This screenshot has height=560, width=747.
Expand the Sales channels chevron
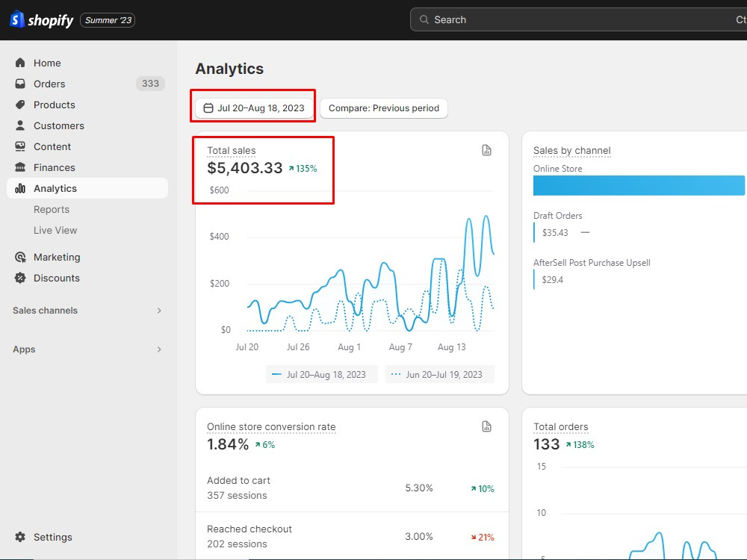point(159,311)
